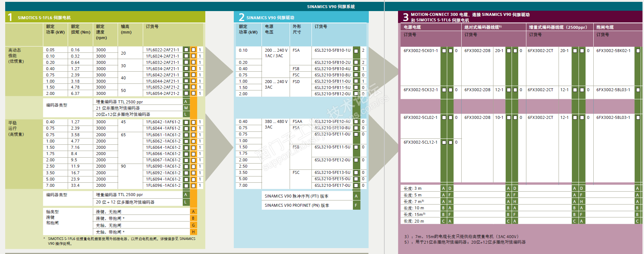The height and width of the screenshot is (254, 644).
Task: Click the "380 ... 480 V" supply voltage cell
Action: pyautogui.click(x=276, y=121)
